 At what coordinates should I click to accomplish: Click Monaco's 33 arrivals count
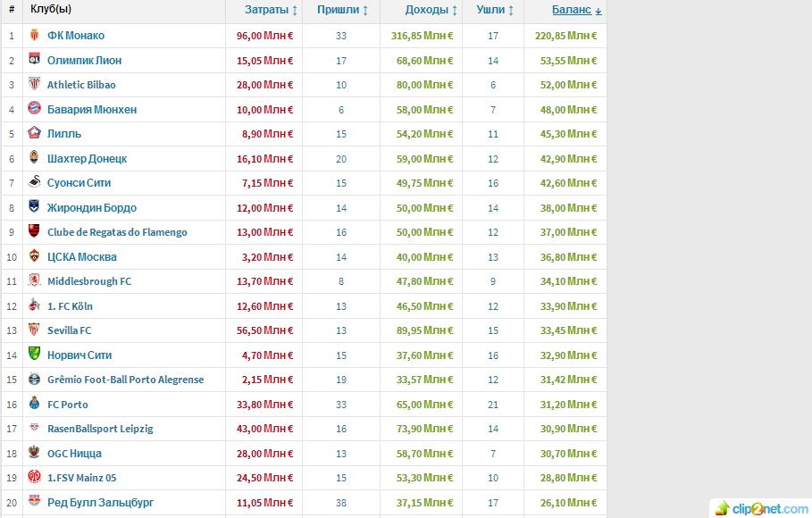[x=340, y=36]
